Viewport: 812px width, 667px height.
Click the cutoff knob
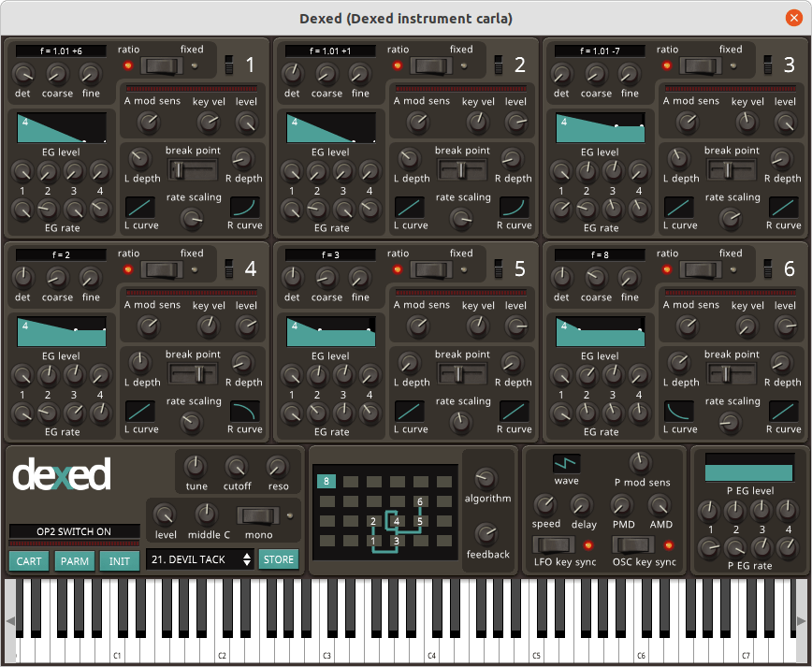(x=237, y=467)
